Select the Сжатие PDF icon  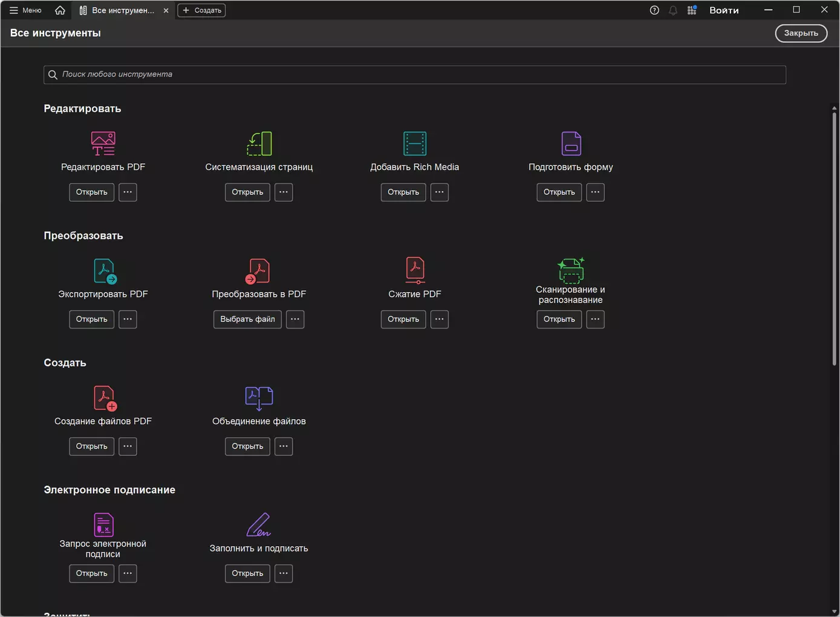(415, 270)
